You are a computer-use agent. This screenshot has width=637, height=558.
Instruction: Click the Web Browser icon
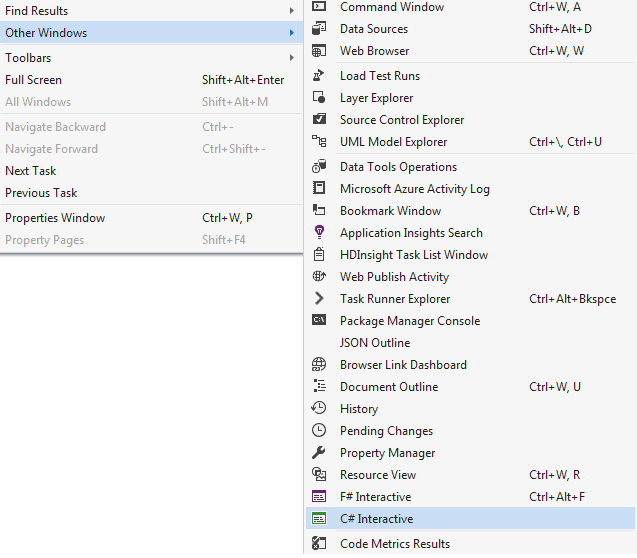[319, 51]
